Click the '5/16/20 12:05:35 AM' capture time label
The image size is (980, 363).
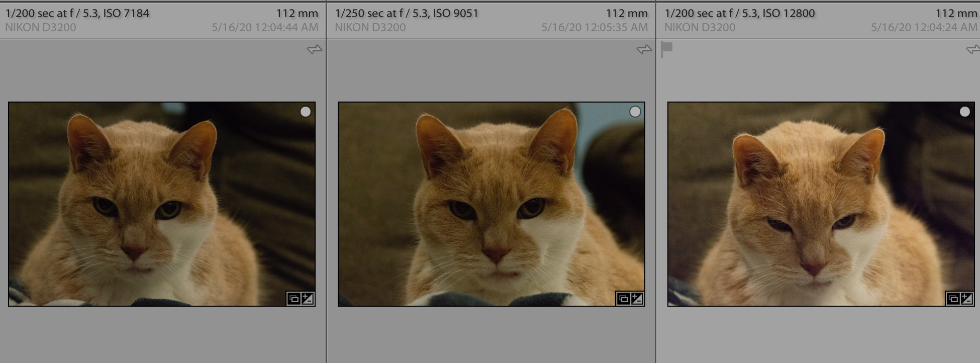594,28
